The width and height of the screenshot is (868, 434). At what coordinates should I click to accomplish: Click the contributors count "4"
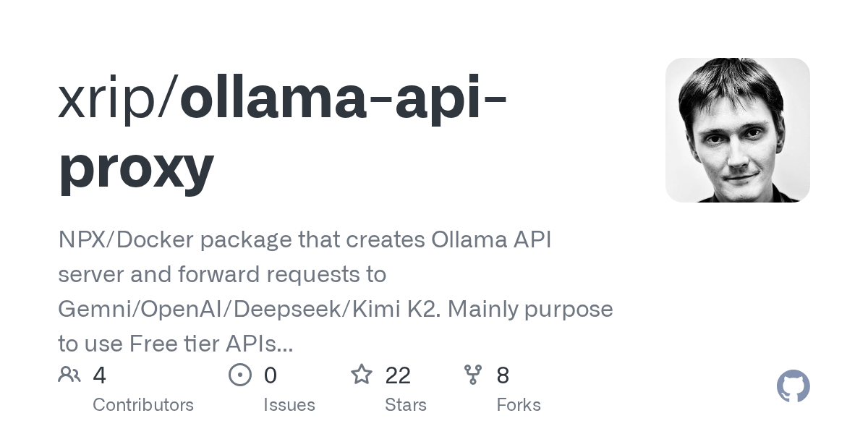tap(100, 375)
